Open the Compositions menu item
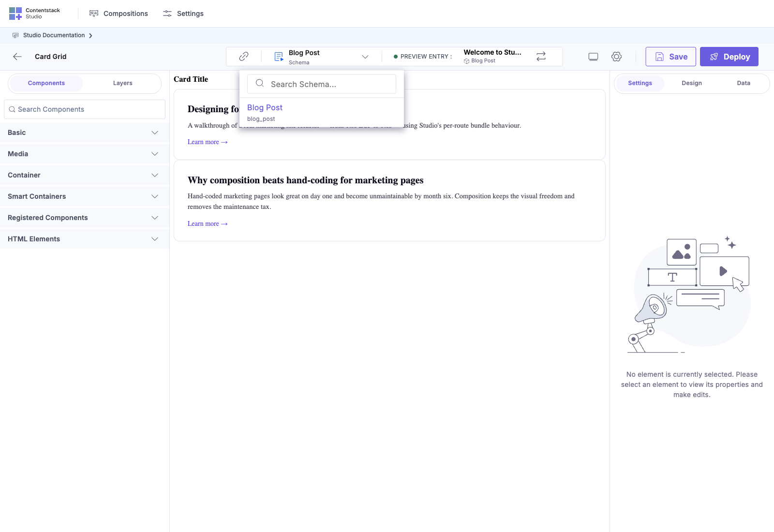 pos(119,14)
